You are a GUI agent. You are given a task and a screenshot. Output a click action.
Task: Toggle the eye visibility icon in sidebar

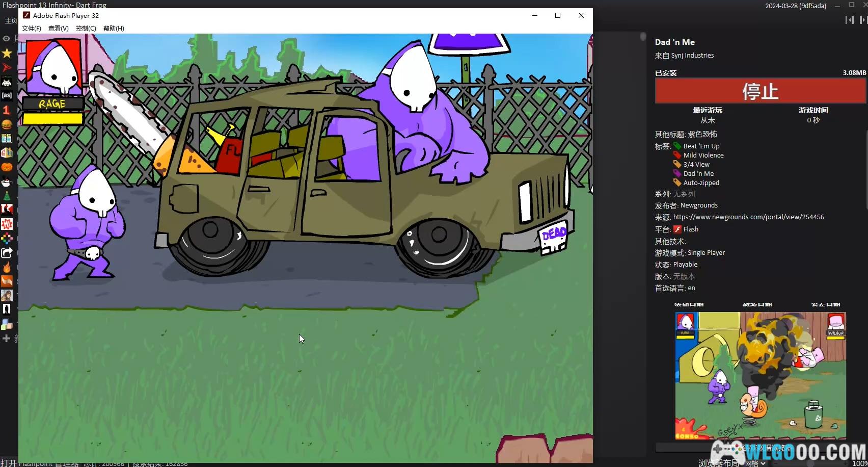(6, 39)
